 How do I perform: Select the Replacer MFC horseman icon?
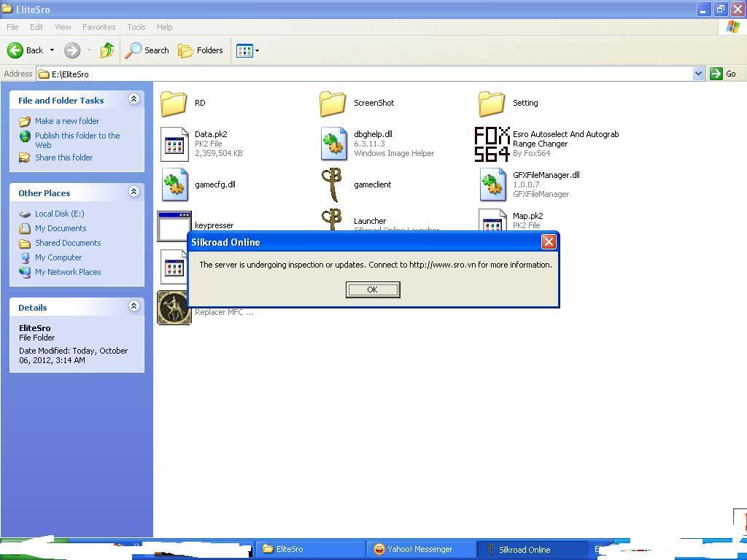tap(174, 308)
